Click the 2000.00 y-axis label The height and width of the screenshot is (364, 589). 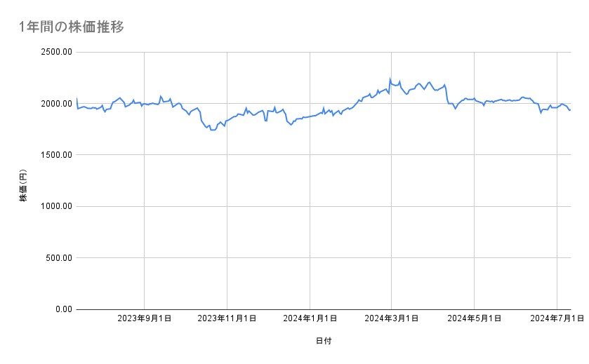click(x=55, y=104)
